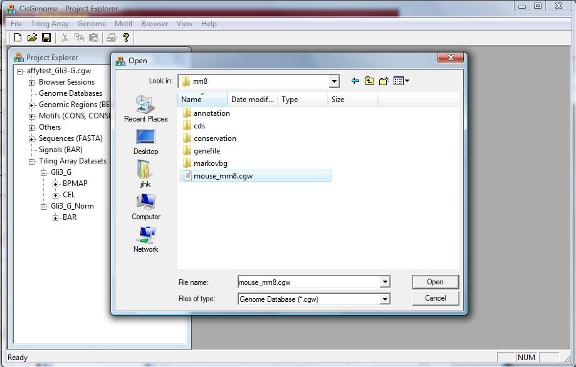Click the Back arrow in Open dialog

point(354,81)
